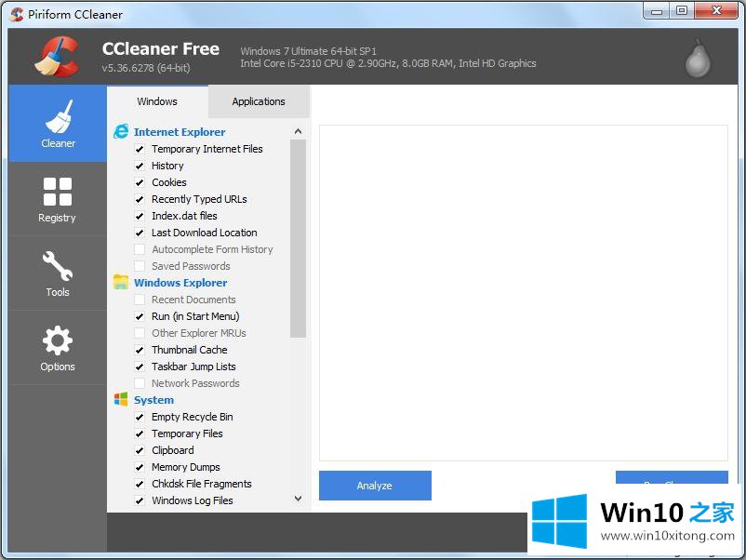Viewport: 746px width, 560px height.
Task: Uncheck Memory Dumps checkbox
Action: point(140,467)
